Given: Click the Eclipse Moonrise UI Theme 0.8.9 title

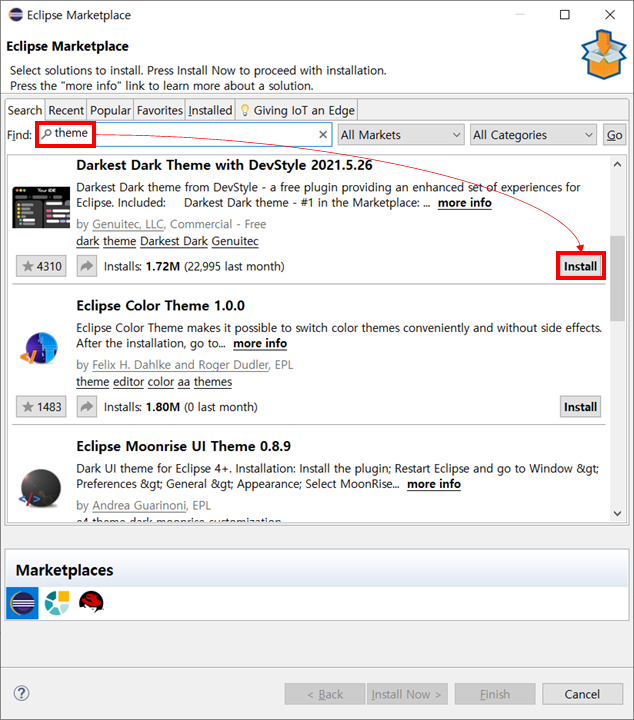Looking at the screenshot, I should [x=184, y=446].
